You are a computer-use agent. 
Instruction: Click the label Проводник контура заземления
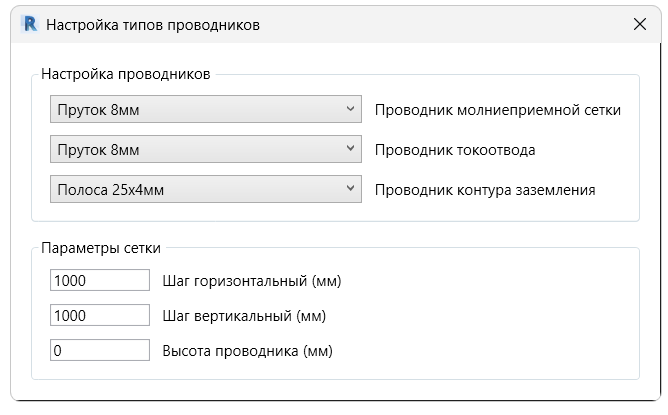click(485, 190)
